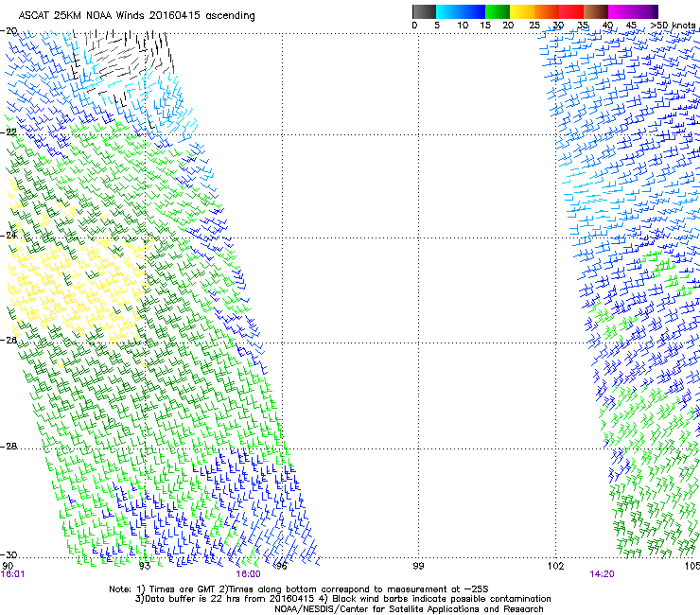Click the NOAA/NESDIS credit line
This screenshot has width=700, height=615.
pyautogui.click(x=409, y=609)
